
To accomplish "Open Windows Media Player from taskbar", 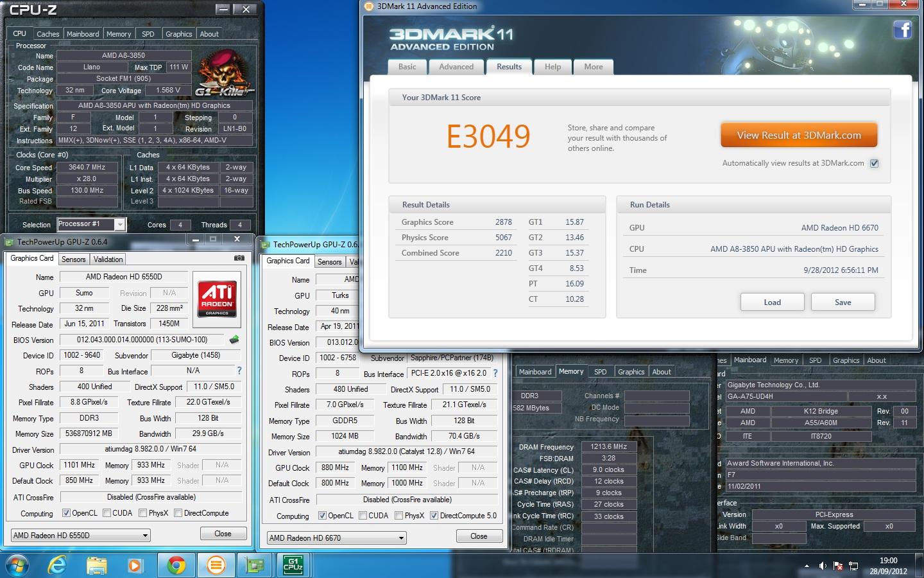I will pos(135,565).
